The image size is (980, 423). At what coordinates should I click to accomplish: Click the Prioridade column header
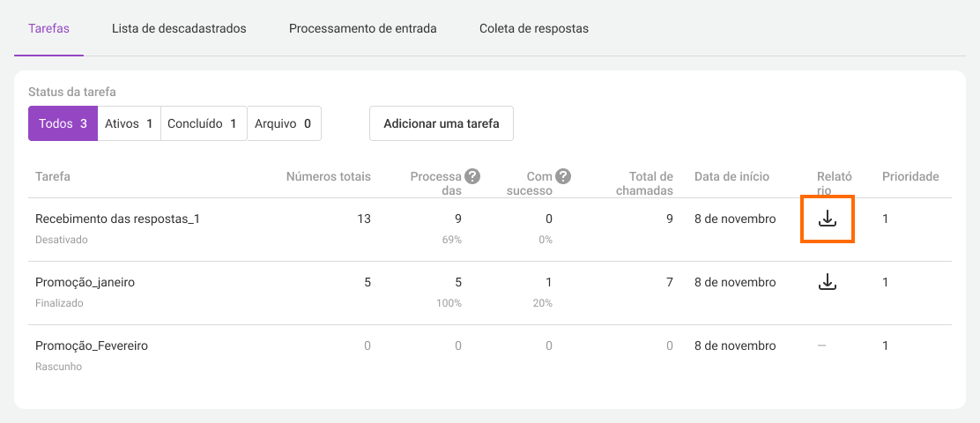pyautogui.click(x=910, y=177)
